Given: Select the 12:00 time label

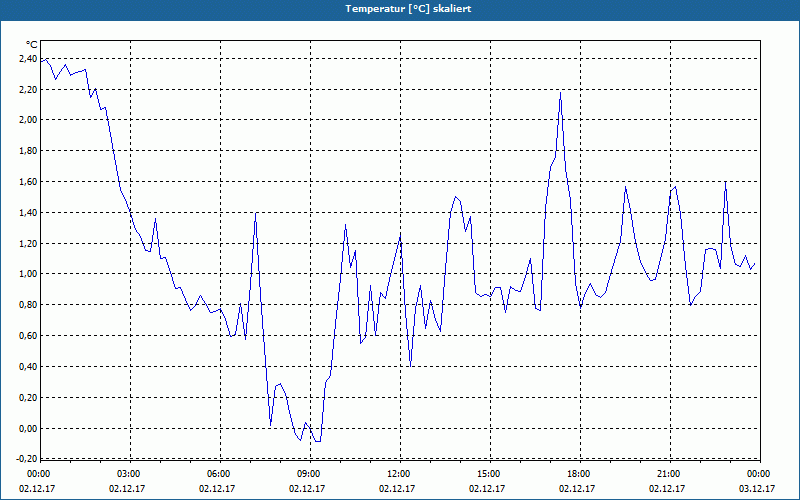Looking at the screenshot, I should 397,474.
